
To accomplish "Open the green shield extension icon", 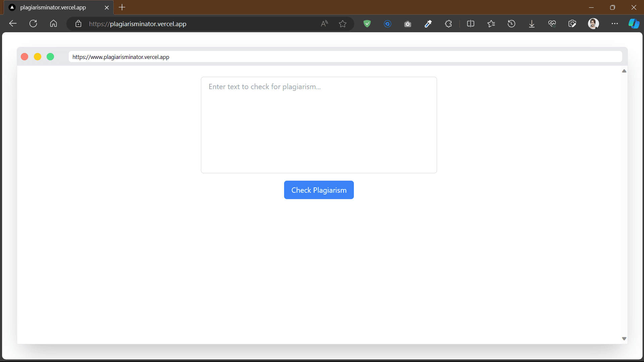I will 367,24.
